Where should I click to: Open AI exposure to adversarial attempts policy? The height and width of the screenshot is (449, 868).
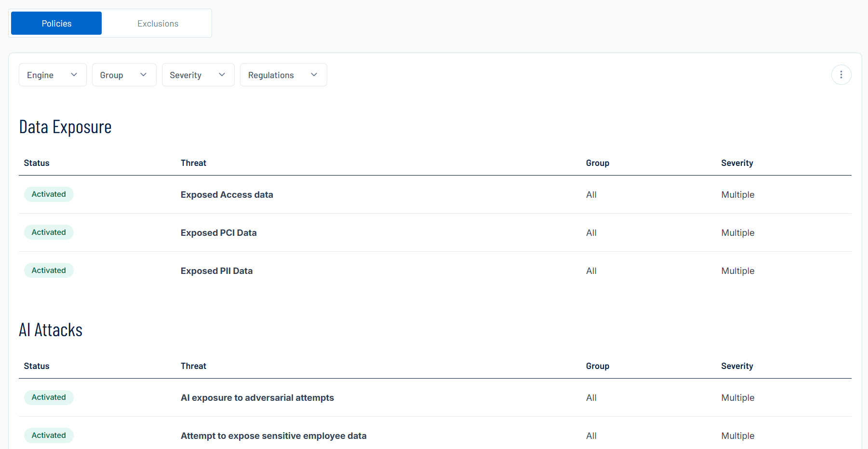[257, 398]
